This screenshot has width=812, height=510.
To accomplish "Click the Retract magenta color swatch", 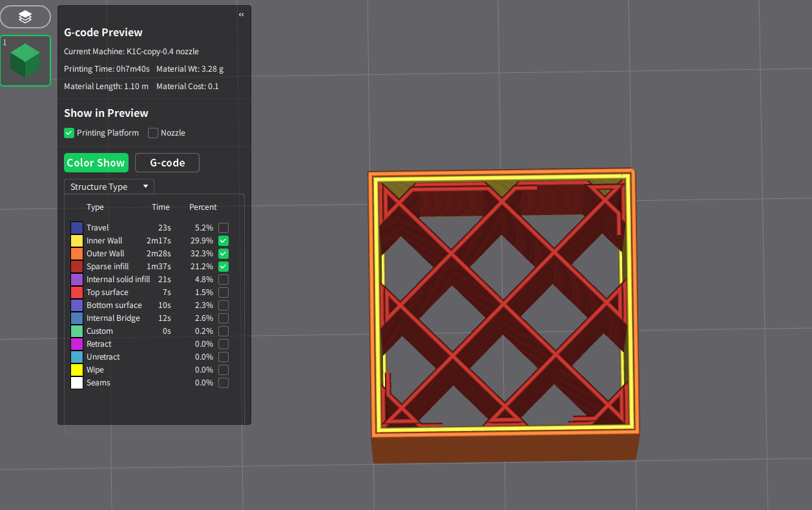I will pyautogui.click(x=77, y=344).
